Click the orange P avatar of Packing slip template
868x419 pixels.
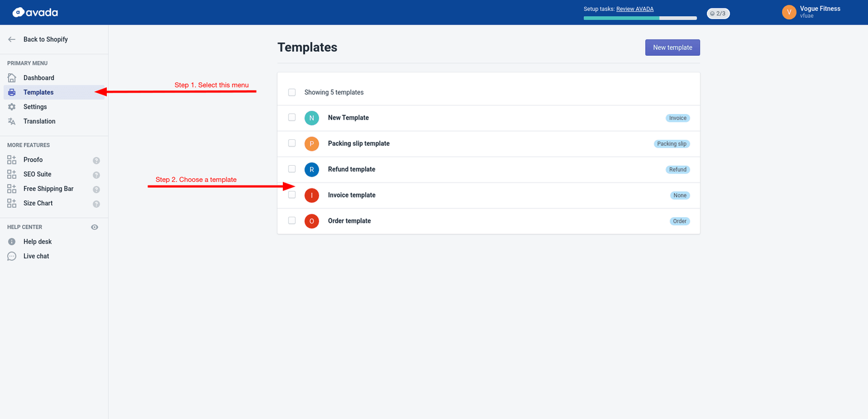(312, 144)
